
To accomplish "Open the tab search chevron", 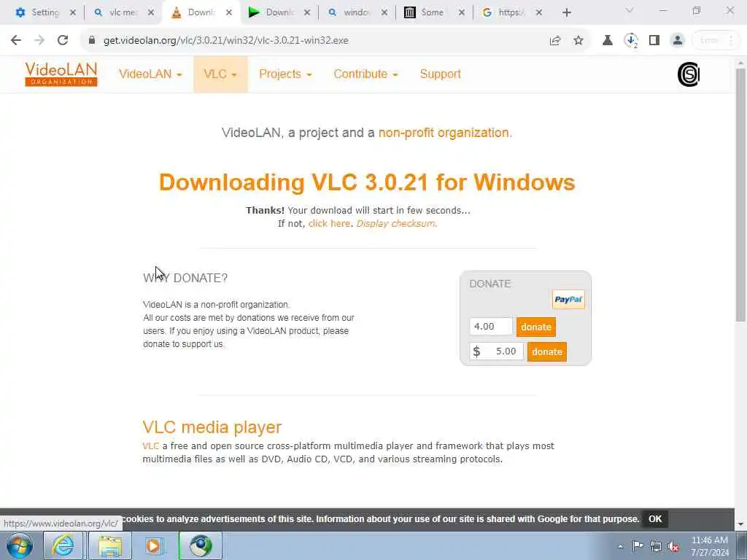I will pyautogui.click(x=630, y=10).
